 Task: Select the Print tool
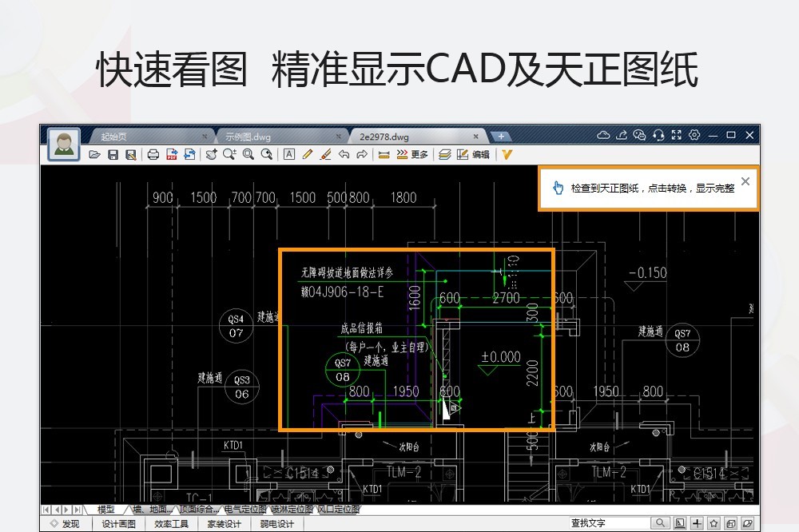point(153,154)
